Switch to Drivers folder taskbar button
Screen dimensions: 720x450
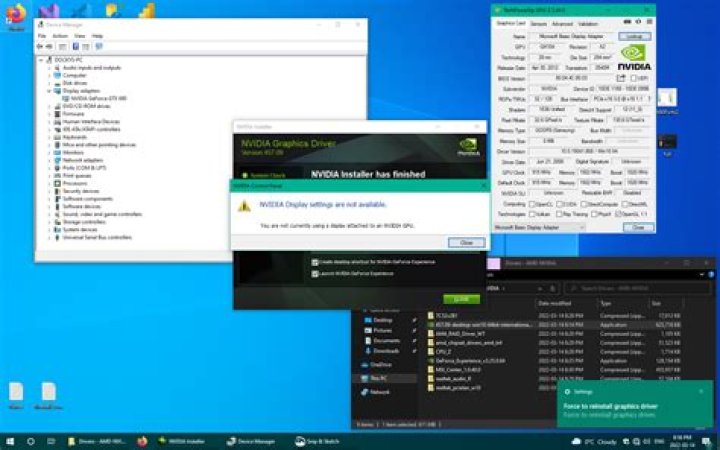[97, 441]
